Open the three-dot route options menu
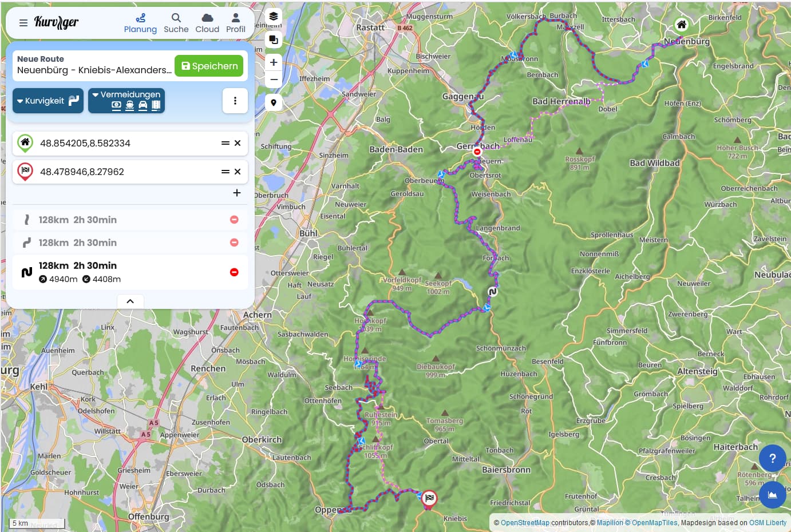The height and width of the screenshot is (532, 791). coord(235,101)
